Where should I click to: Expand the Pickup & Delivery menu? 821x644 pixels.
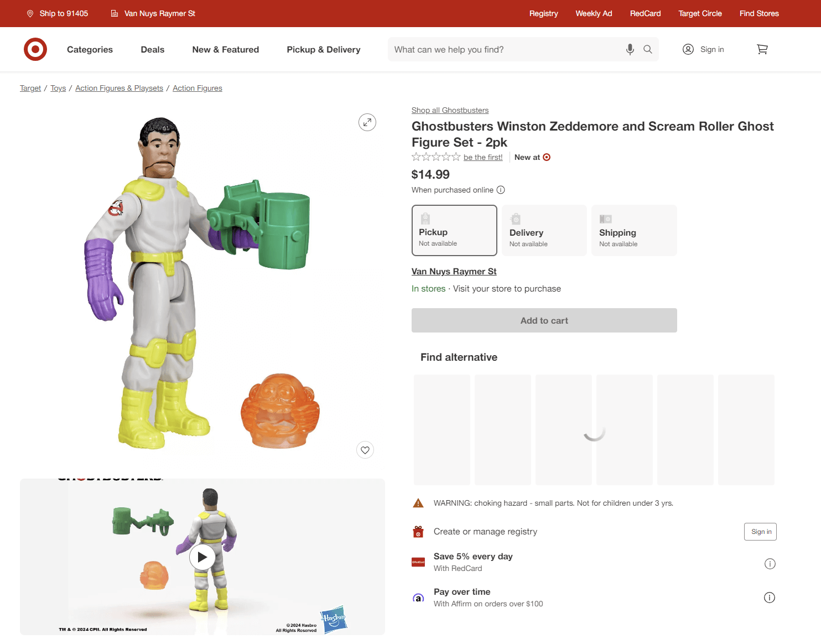pyautogui.click(x=324, y=49)
